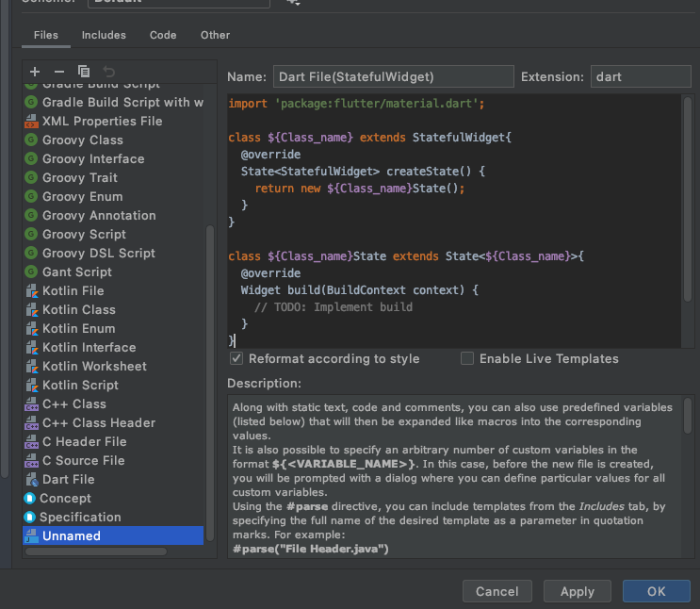Viewport: 700px width, 609px height.
Task: Click the Kotlin File icon
Action: pyautogui.click(x=32, y=291)
